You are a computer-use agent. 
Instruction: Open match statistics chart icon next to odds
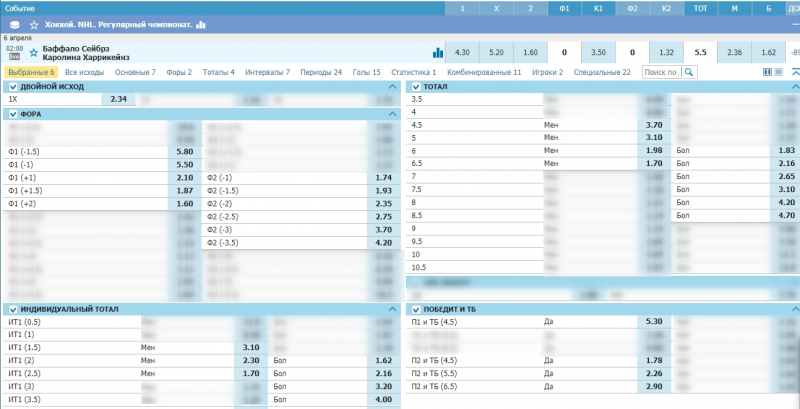pyautogui.click(x=437, y=52)
